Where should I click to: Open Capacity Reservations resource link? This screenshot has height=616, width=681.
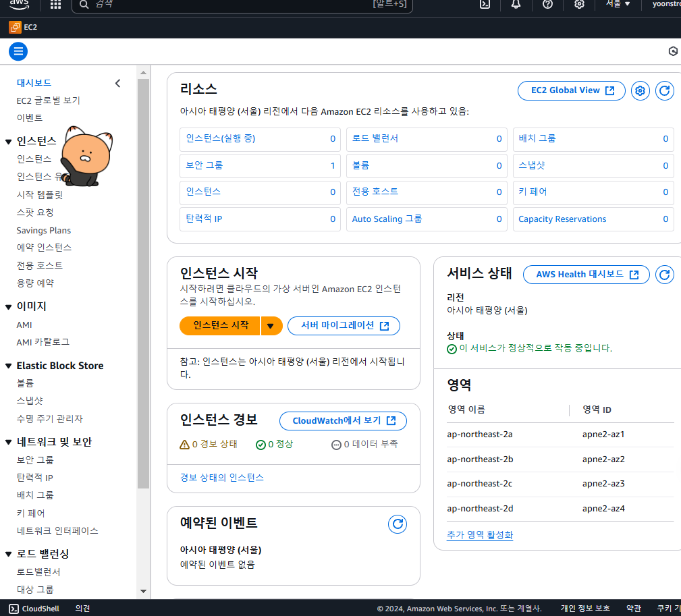pos(562,219)
